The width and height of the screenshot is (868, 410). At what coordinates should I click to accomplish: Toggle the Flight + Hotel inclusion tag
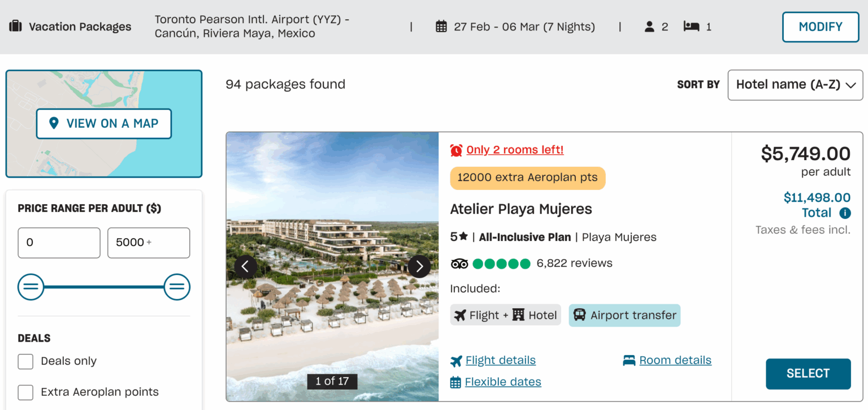click(505, 314)
